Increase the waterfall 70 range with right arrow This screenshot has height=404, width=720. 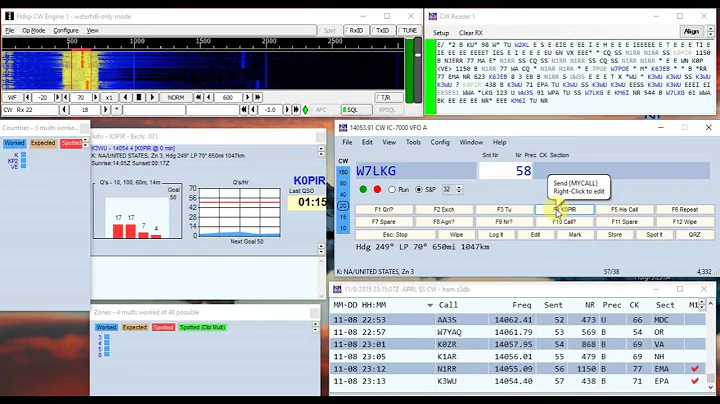pyautogui.click(x=96, y=97)
